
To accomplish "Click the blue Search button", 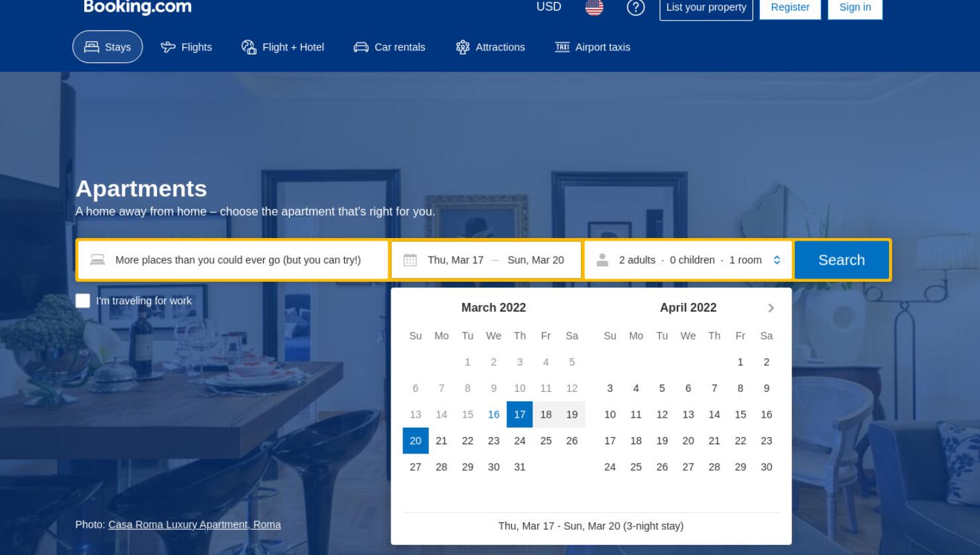I will click(x=841, y=260).
